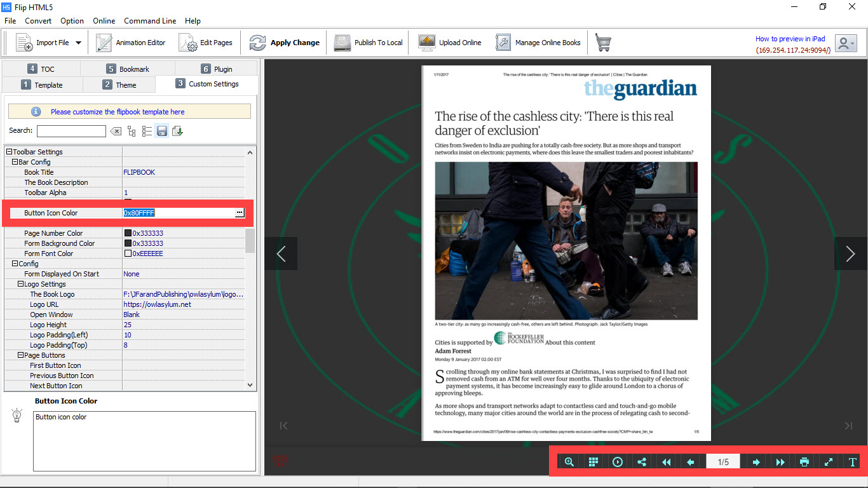Image resolution: width=868 pixels, height=488 pixels.
Task: Click the expand tree icon next to search
Action: pyautogui.click(x=132, y=131)
